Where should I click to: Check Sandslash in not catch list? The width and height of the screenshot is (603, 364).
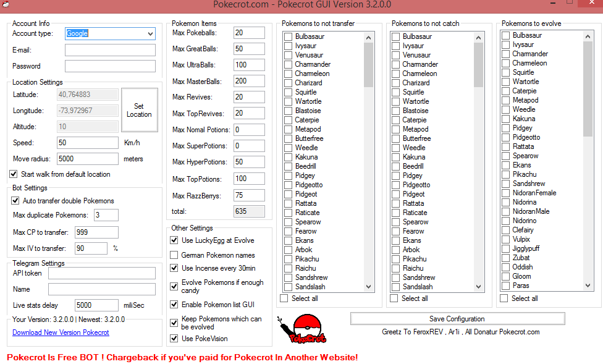[395, 287]
